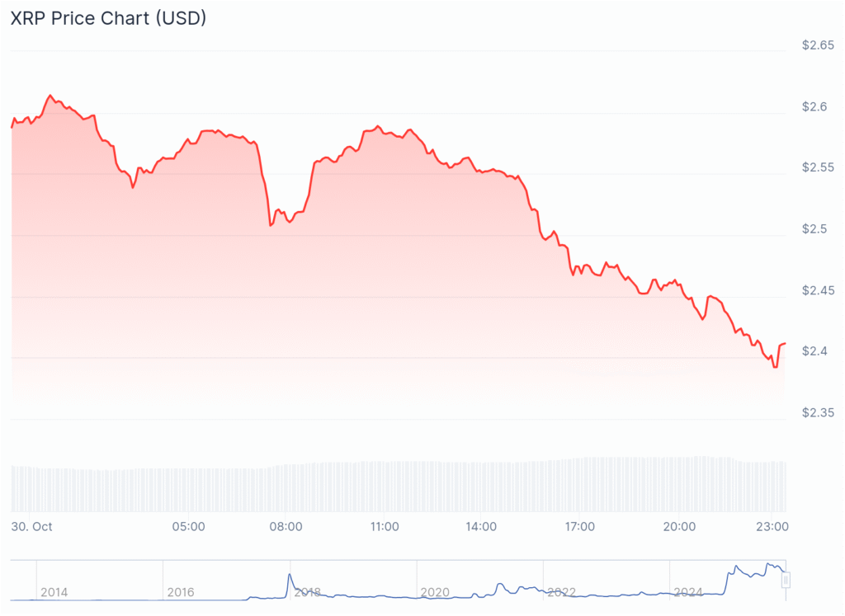Viewport: 845px width, 616px height.
Task: Select the 2022 label in the navigator
Action: pyautogui.click(x=562, y=592)
